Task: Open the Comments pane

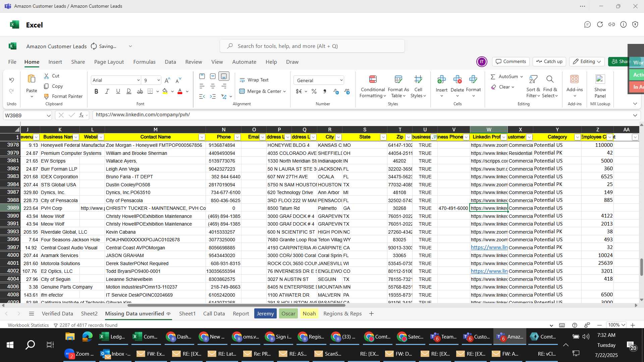Action: coord(511,62)
